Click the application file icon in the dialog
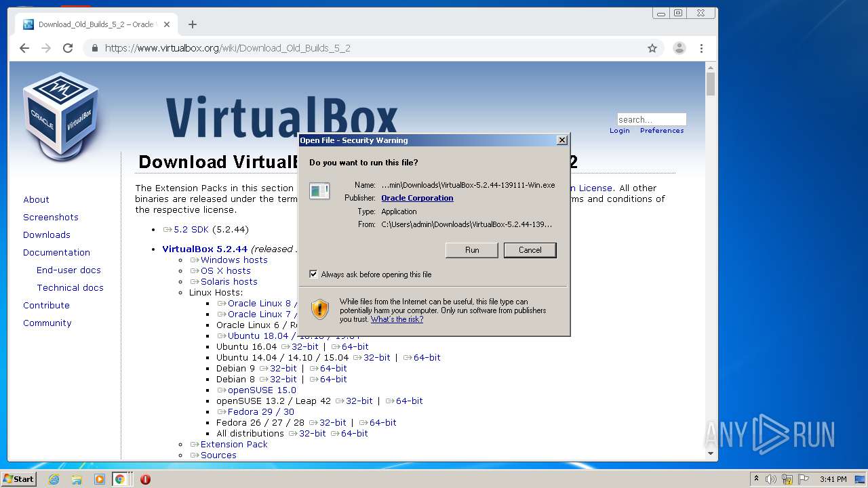Screen dimensions: 868x488 click(x=319, y=191)
